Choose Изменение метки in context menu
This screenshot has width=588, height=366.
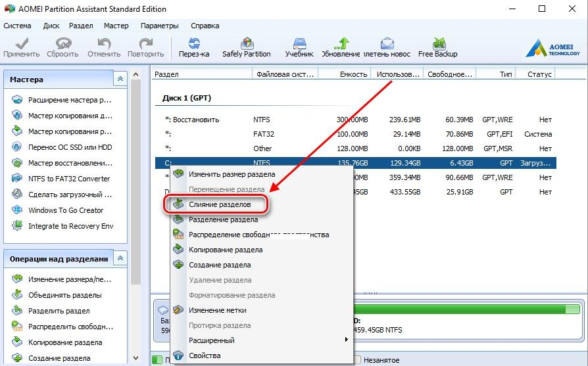262,310
